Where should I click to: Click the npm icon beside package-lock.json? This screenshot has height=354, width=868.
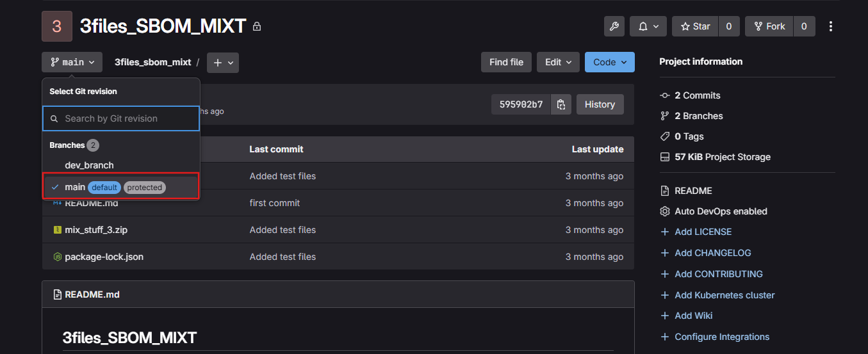pyautogui.click(x=57, y=257)
